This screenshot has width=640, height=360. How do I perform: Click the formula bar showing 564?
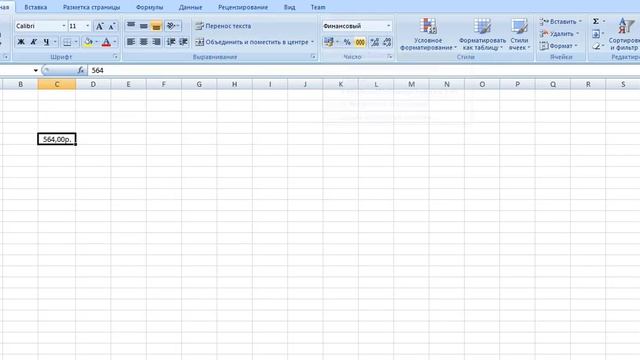click(363, 71)
